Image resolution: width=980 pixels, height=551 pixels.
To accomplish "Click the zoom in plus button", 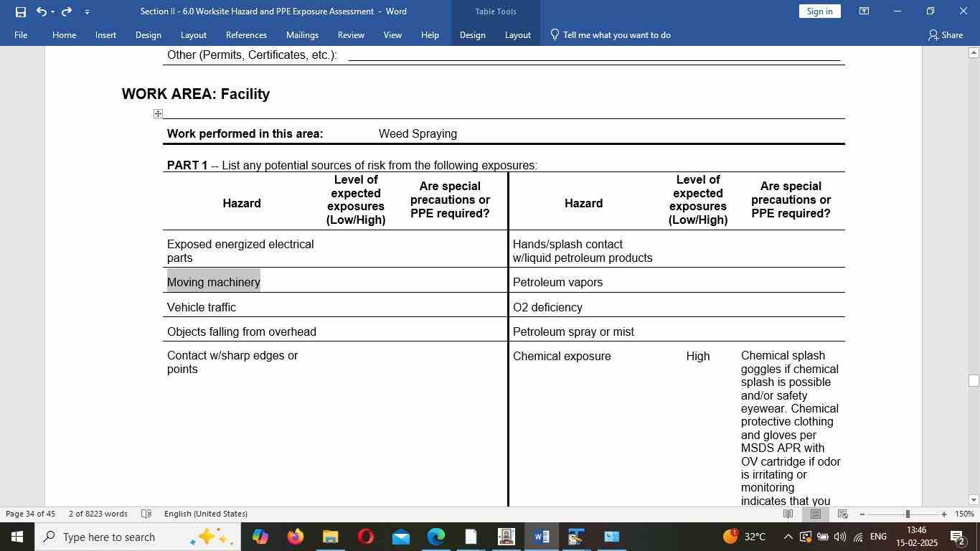I will tap(944, 514).
